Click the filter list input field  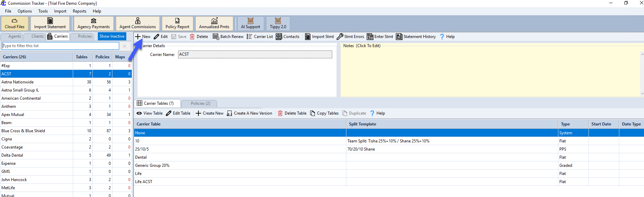61,46
